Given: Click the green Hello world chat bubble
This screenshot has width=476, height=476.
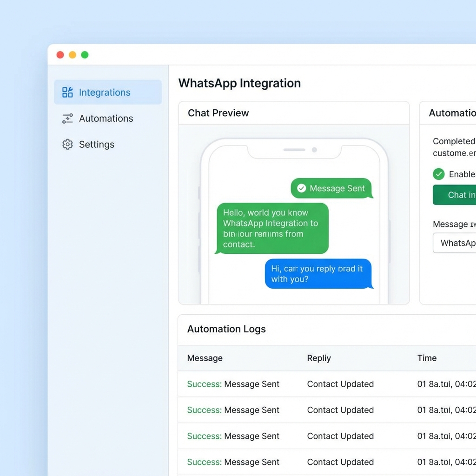Looking at the screenshot, I should point(272,228).
